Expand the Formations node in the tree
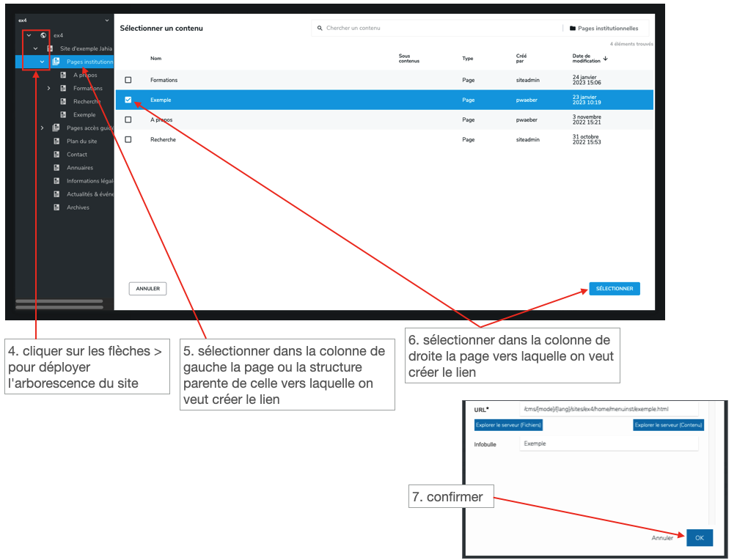Screen dimensions: 748x560 (x=48, y=89)
